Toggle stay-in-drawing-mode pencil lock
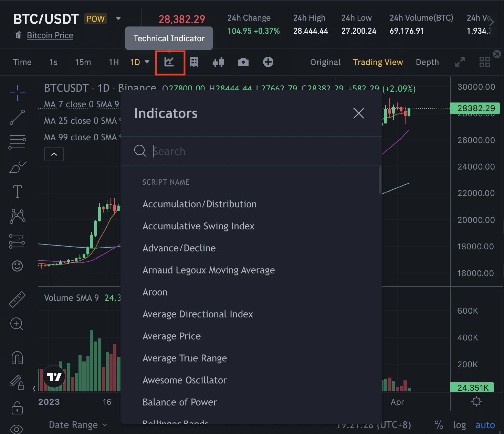 (17, 382)
